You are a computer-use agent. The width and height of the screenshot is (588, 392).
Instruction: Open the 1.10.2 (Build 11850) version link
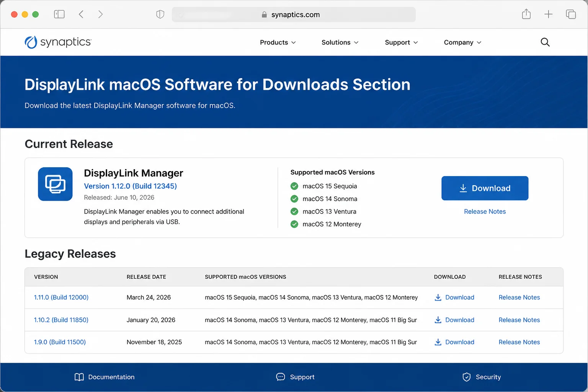click(61, 320)
